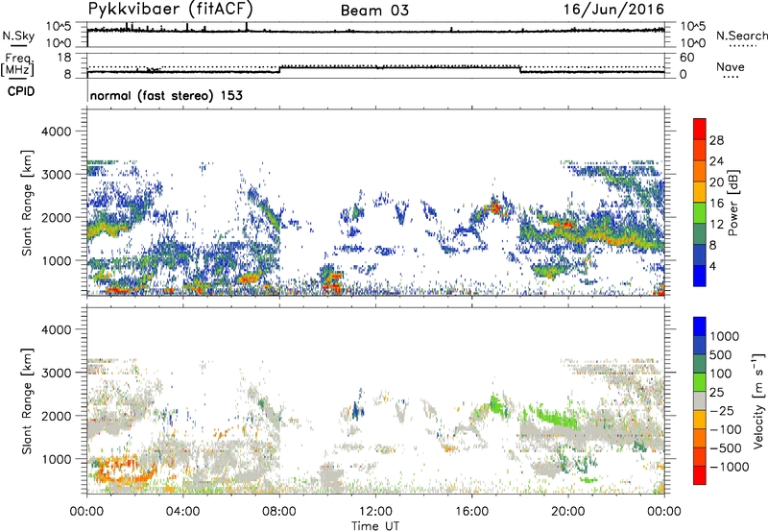Click the "-500" value on the velocity colorbar
The image size is (768, 532).
726,448
